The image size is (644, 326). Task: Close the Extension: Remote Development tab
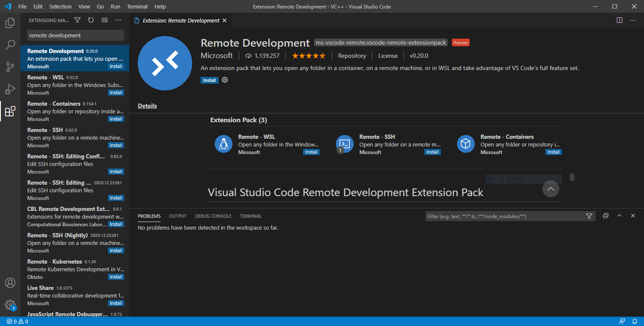click(x=224, y=20)
